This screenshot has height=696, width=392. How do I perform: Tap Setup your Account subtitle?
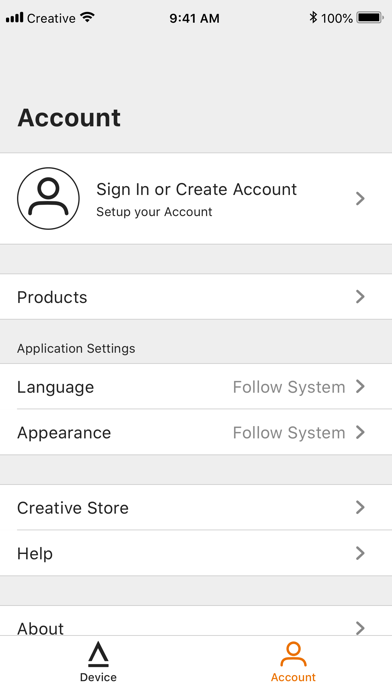(x=154, y=212)
